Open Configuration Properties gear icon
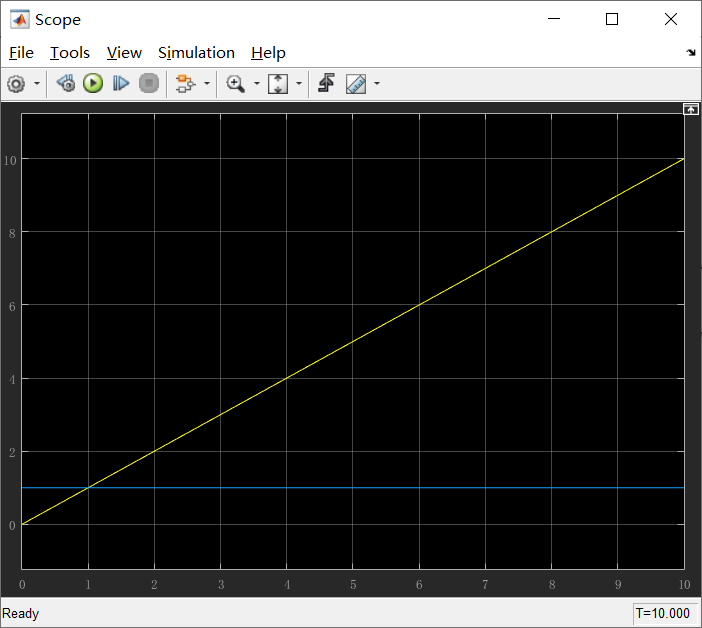Viewport: 702px width, 628px height. pos(16,84)
